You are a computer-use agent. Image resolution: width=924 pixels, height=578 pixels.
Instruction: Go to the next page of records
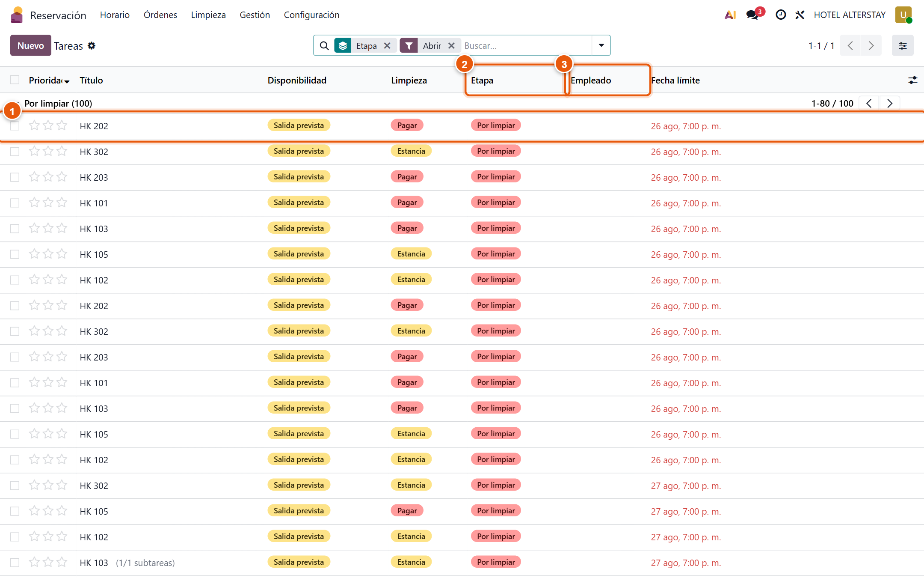[x=871, y=46]
